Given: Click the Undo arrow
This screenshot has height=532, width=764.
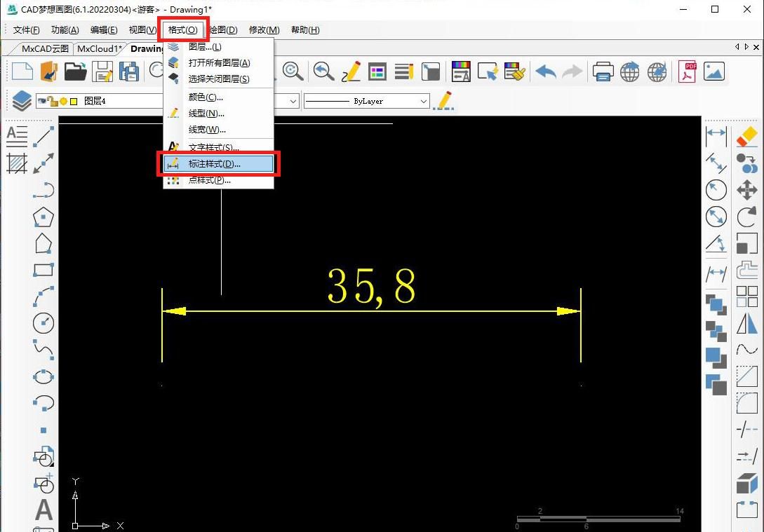Looking at the screenshot, I should click(546, 71).
